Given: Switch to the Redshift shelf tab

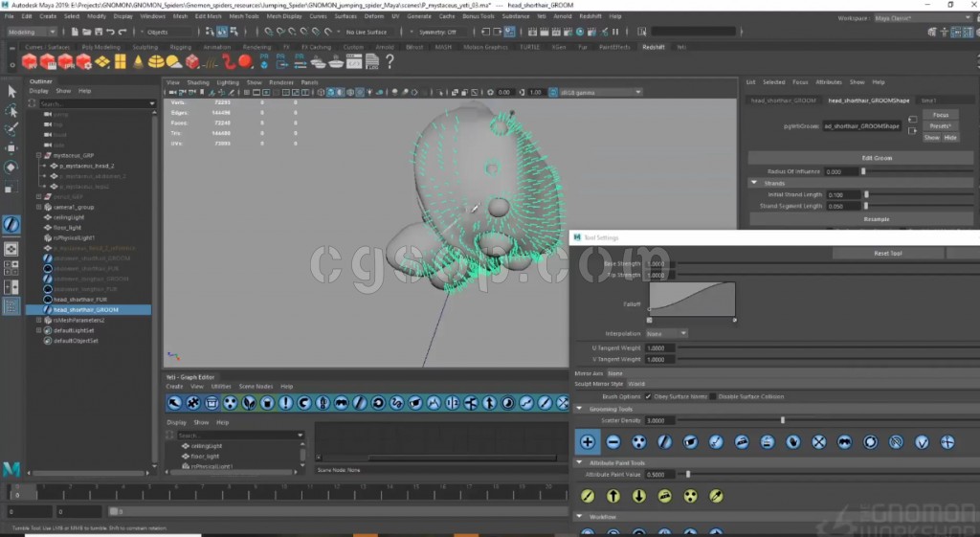Looking at the screenshot, I should (653, 47).
